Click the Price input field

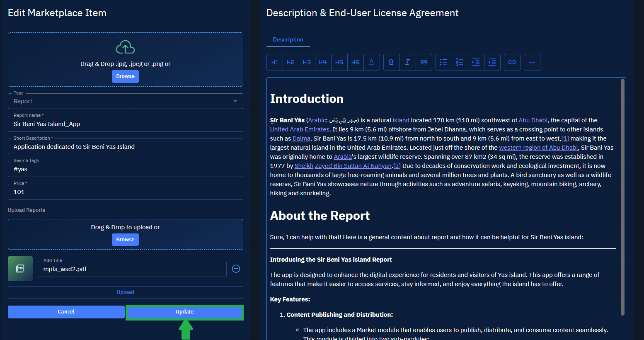[125, 192]
